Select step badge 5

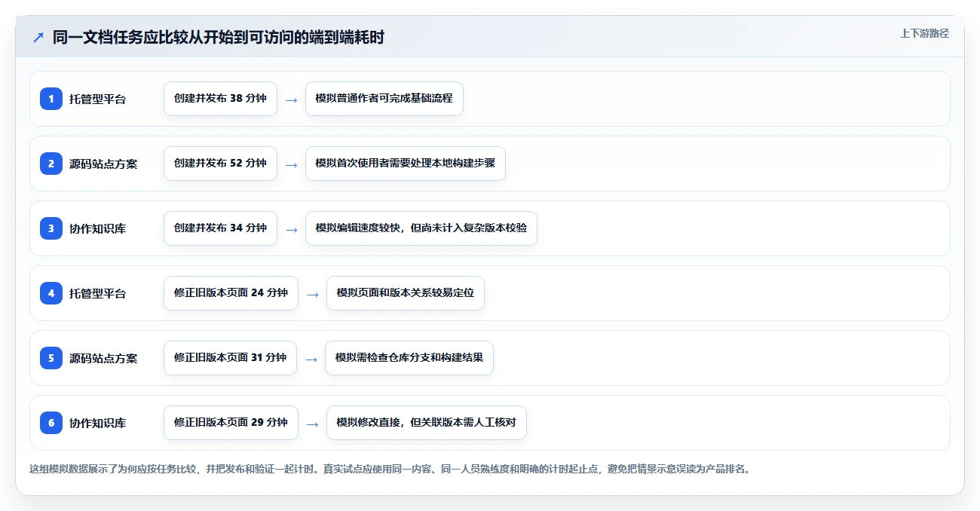point(51,358)
